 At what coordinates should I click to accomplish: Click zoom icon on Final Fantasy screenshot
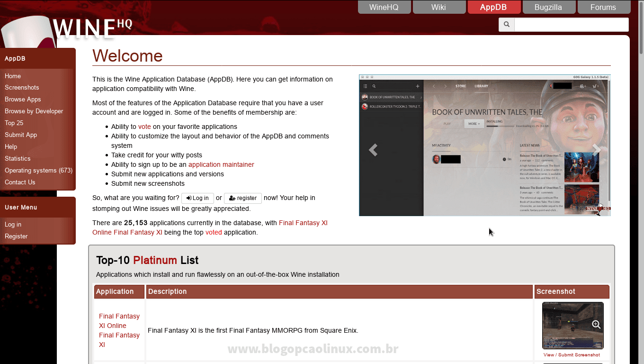pyautogui.click(x=596, y=325)
